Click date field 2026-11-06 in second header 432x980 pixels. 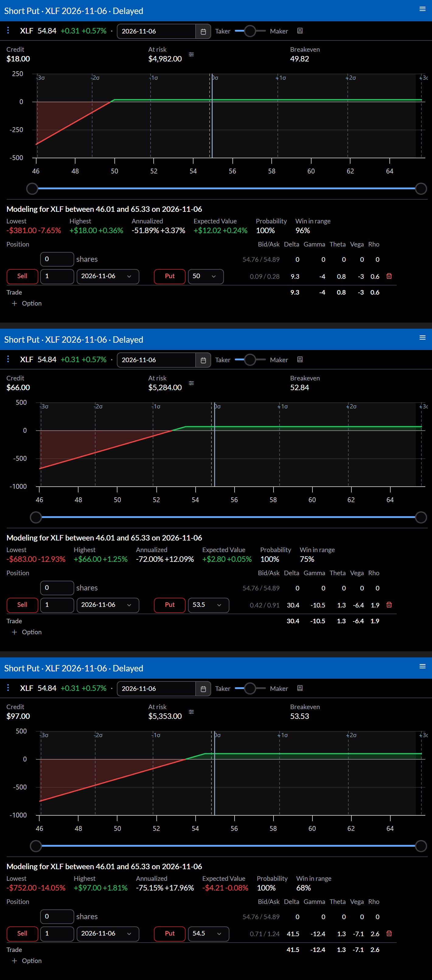[x=156, y=360]
